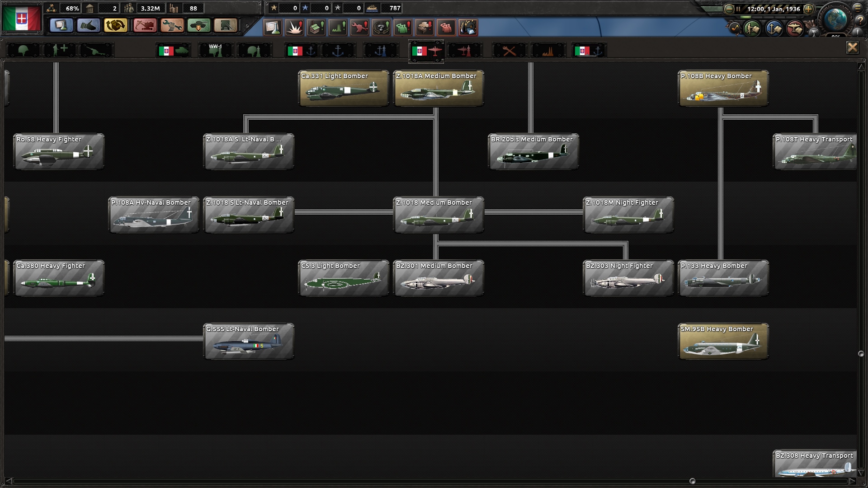Viewport: 868px width, 488px height.
Task: Select BZ.301 Medium Bomber technology
Action: click(439, 278)
